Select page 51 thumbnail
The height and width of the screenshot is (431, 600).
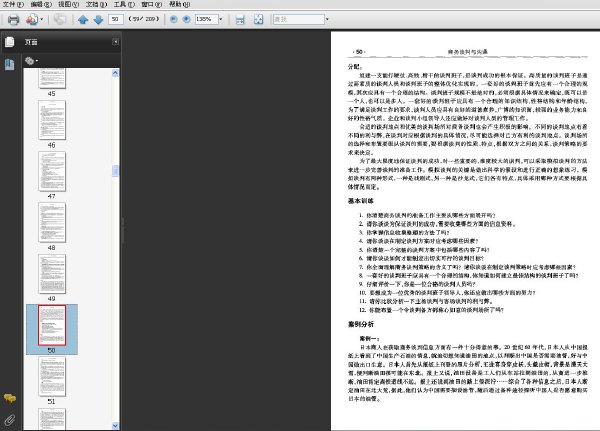[x=52, y=377]
